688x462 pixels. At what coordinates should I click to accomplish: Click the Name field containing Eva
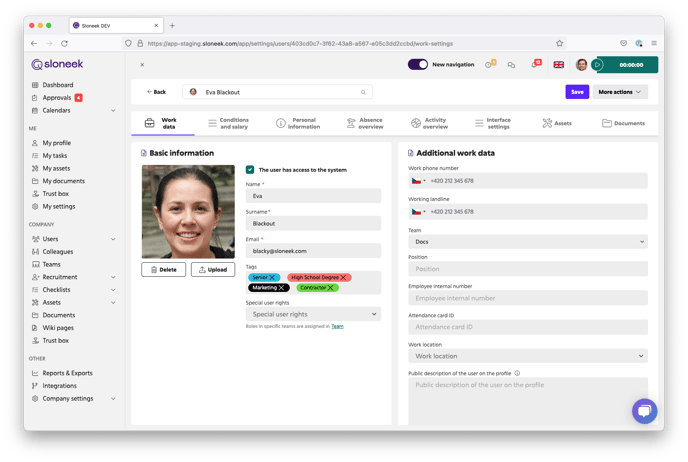(313, 196)
